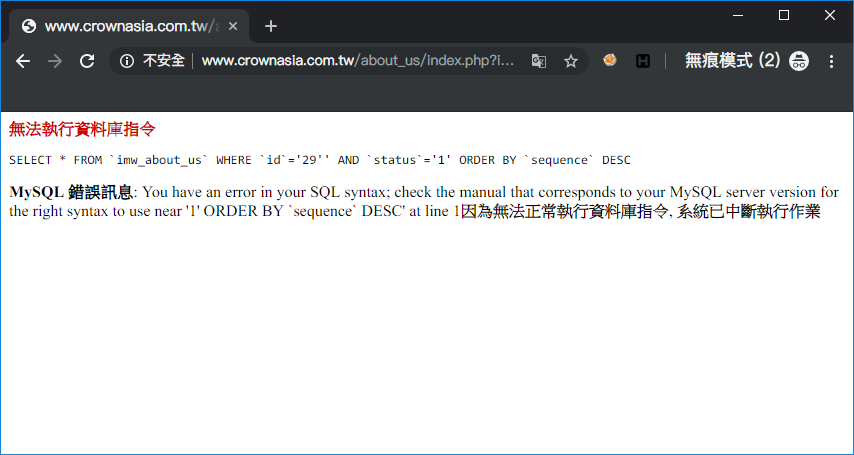
Task: Click the bold MySQL 錯誤訊息 label
Action: 71,192
